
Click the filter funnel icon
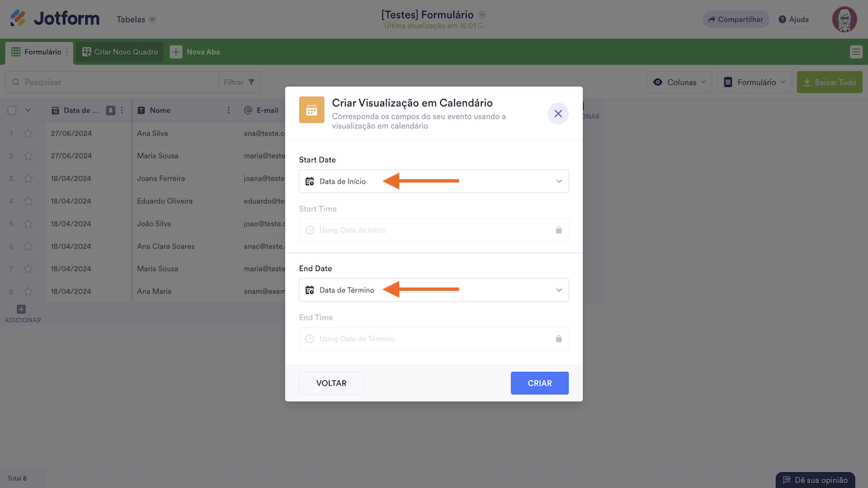coord(252,82)
